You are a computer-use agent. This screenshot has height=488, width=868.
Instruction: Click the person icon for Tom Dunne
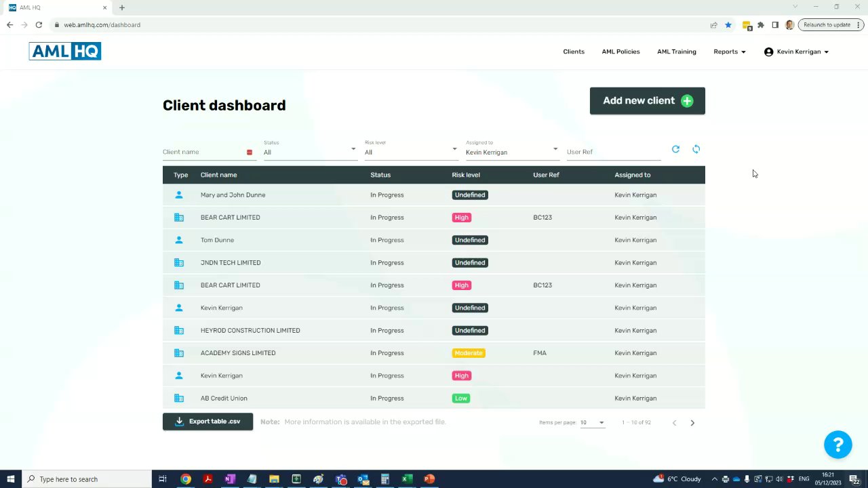(179, 240)
